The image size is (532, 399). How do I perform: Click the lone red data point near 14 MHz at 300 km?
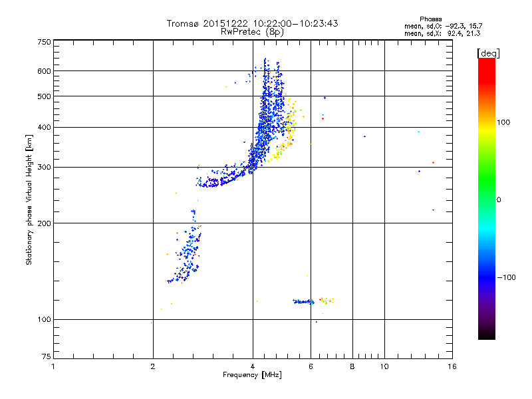coord(434,163)
